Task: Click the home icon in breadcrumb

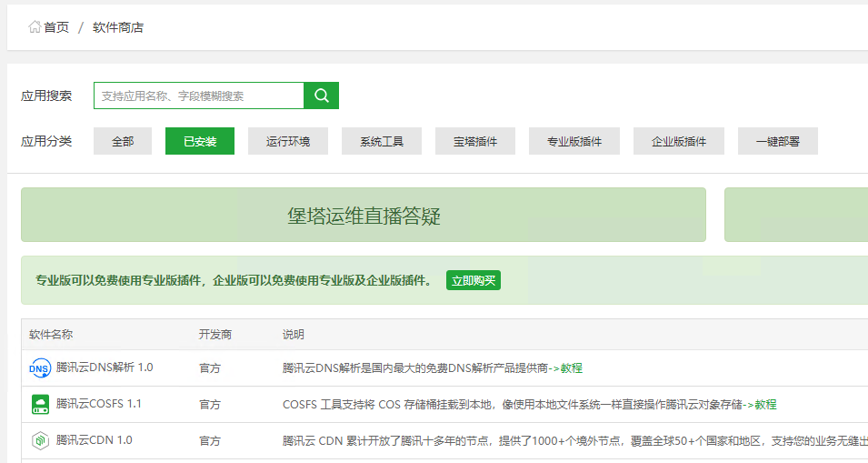Action: pos(35,26)
